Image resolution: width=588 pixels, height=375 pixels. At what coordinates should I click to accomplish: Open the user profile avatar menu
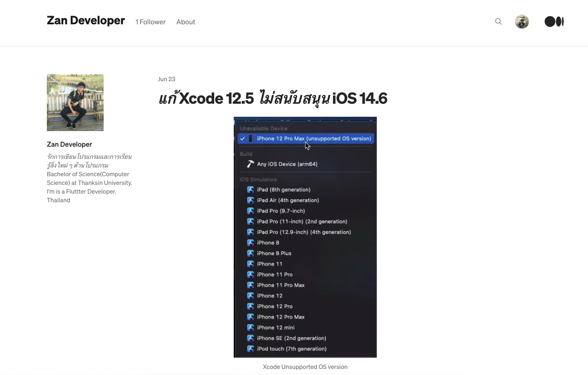point(522,22)
